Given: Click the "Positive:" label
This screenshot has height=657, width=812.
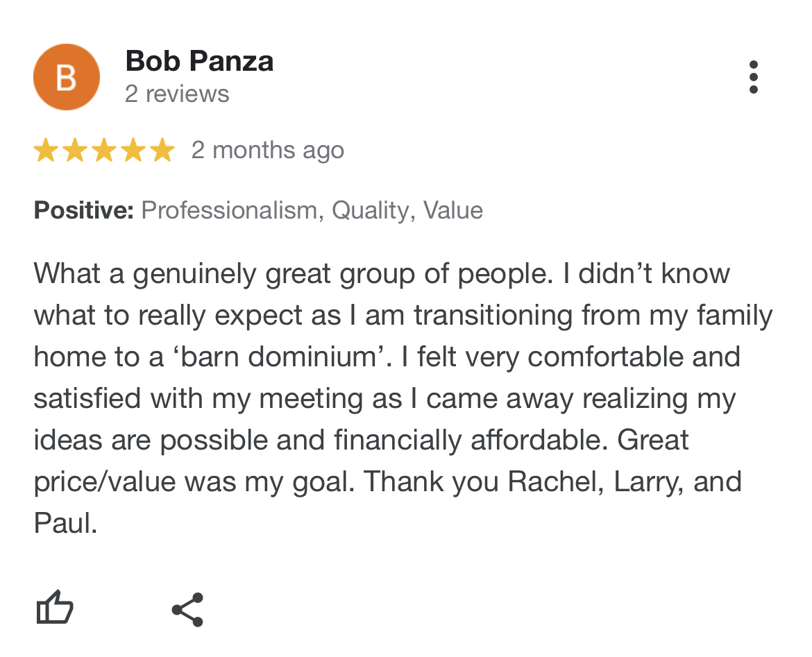Looking at the screenshot, I should pyautogui.click(x=83, y=210).
